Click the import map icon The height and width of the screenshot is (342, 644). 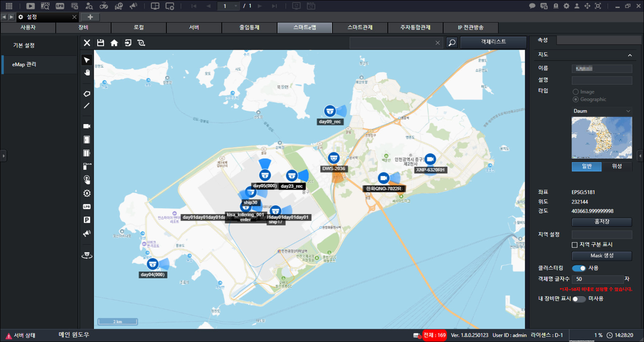pyautogui.click(x=128, y=43)
